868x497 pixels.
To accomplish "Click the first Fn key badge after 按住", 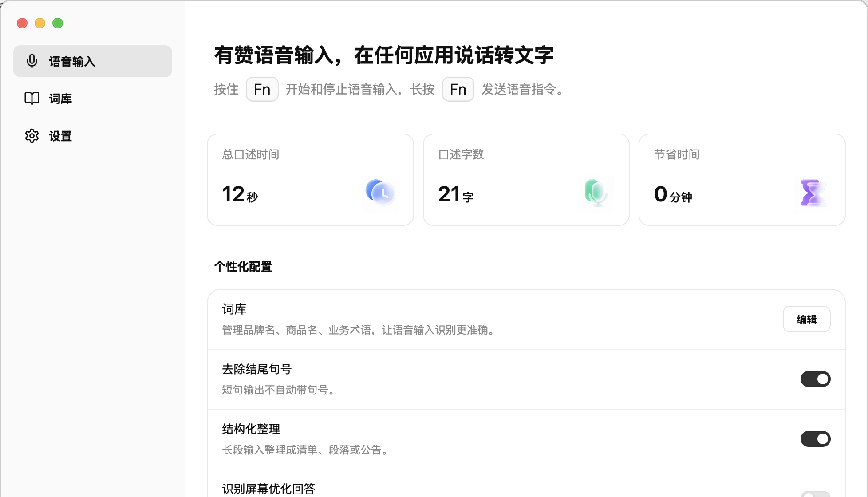I will 262,89.
